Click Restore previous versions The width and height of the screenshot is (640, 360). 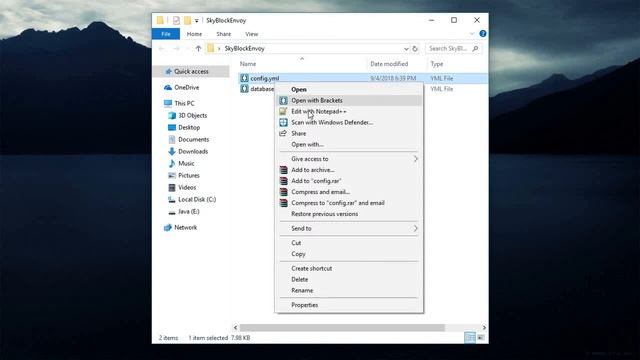[x=349, y=214]
